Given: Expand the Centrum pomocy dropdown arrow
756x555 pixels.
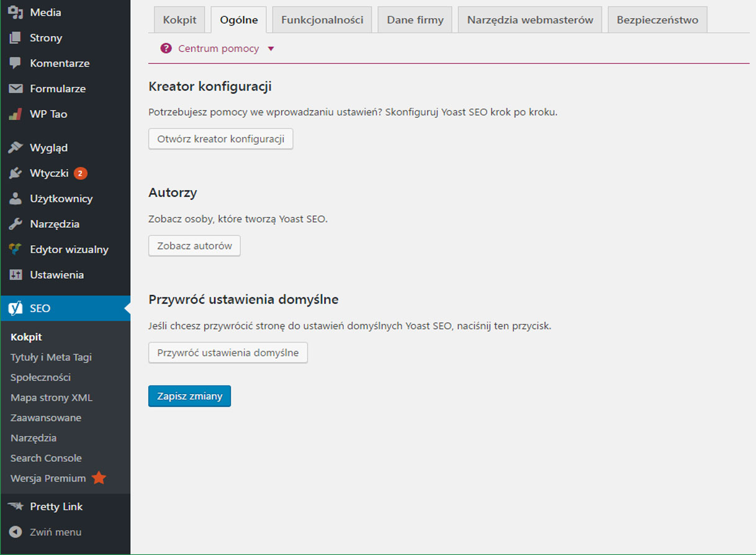Looking at the screenshot, I should point(271,48).
